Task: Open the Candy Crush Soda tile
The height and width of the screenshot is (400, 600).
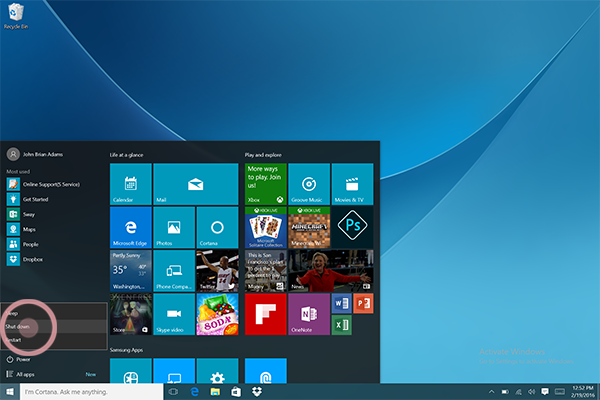Action: pyautogui.click(x=217, y=314)
